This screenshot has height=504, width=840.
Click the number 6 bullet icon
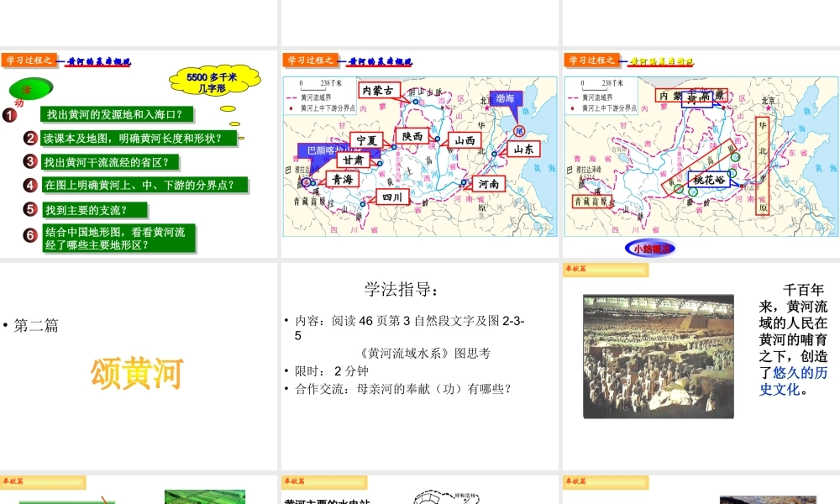[x=30, y=234]
